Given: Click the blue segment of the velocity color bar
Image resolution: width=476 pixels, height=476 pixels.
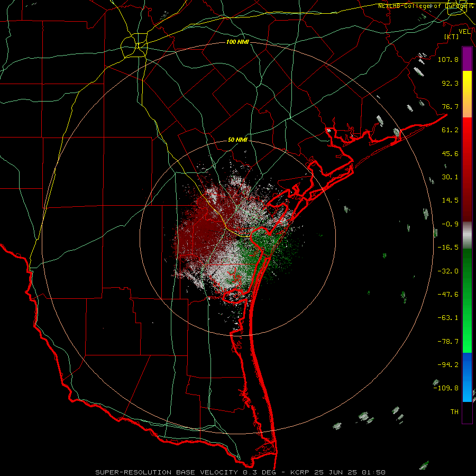Looking at the screenshot, I should pyautogui.click(x=467, y=377).
